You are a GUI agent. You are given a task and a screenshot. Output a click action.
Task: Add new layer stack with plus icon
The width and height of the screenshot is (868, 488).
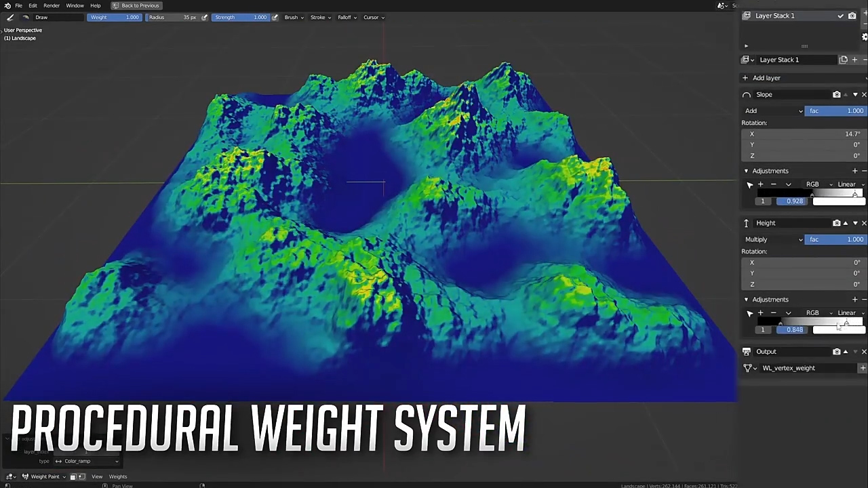point(854,60)
